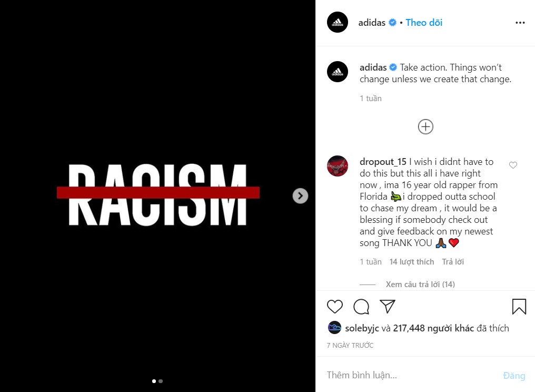Go to next slide arrow

tap(300, 196)
